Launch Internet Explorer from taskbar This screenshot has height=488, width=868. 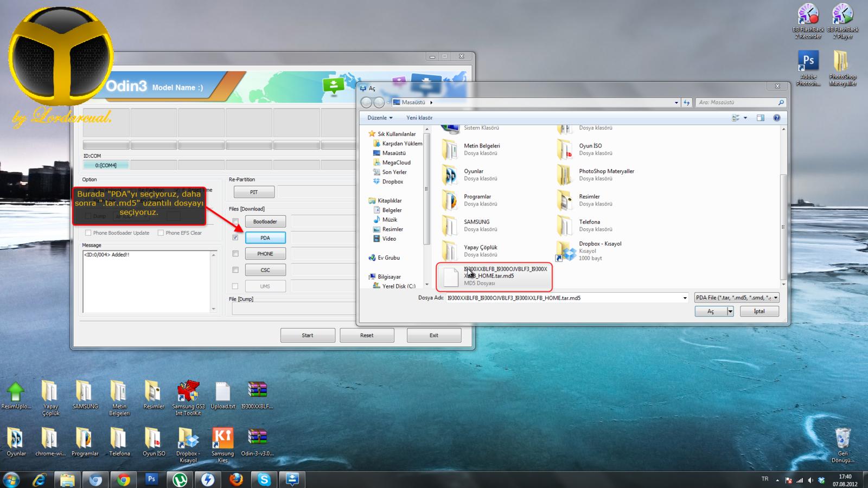click(40, 480)
